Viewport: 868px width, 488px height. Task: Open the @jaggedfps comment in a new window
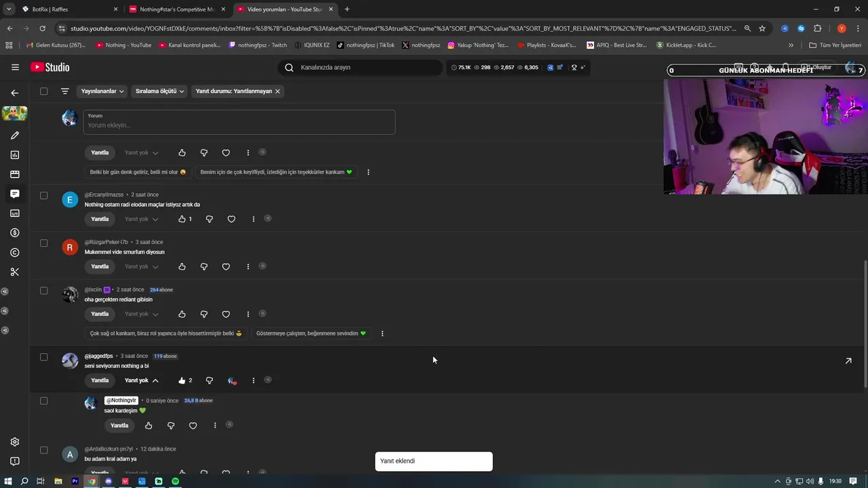(x=848, y=361)
